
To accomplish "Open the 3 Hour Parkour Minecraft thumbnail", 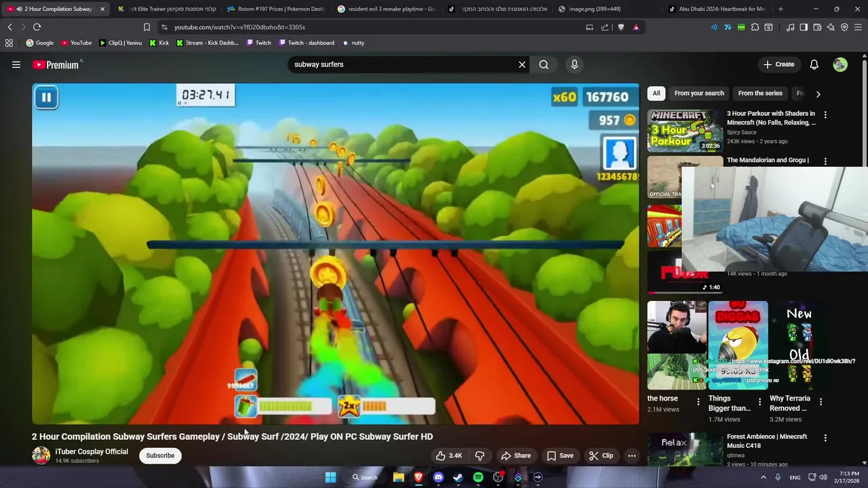I will pos(685,130).
